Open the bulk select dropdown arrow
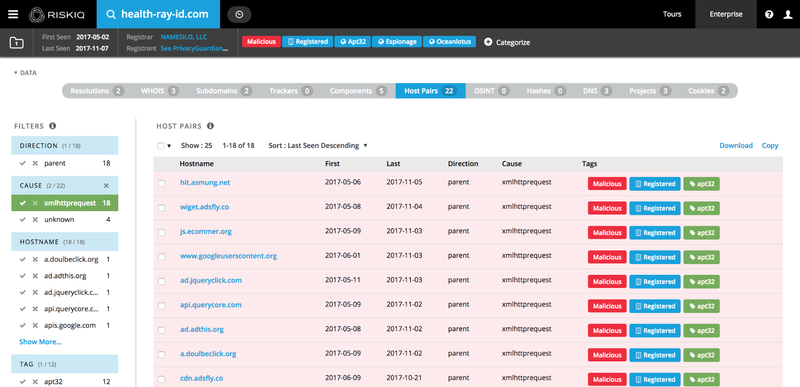Image resolution: width=800 pixels, height=387 pixels. [169, 146]
